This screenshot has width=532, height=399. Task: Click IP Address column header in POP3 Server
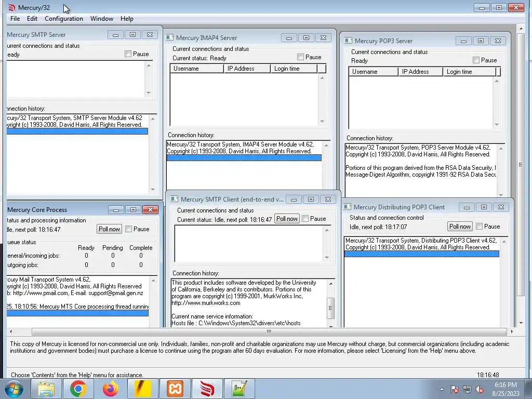421,72
